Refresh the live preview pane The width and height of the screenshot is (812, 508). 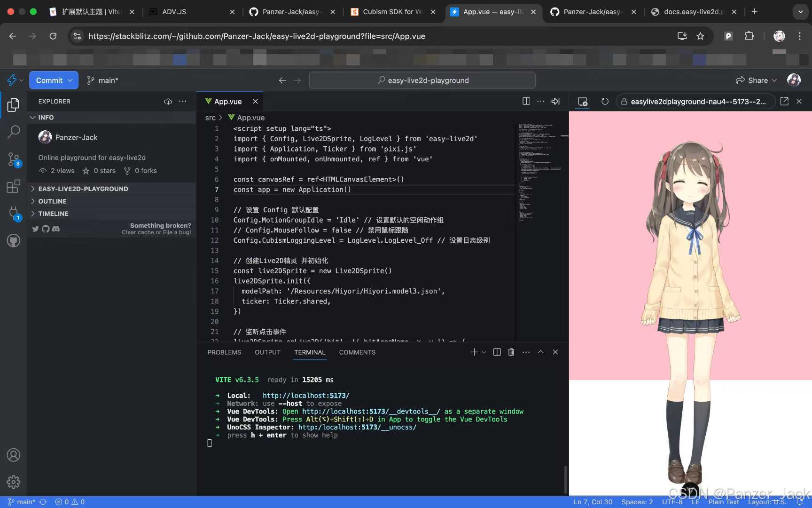pos(605,101)
